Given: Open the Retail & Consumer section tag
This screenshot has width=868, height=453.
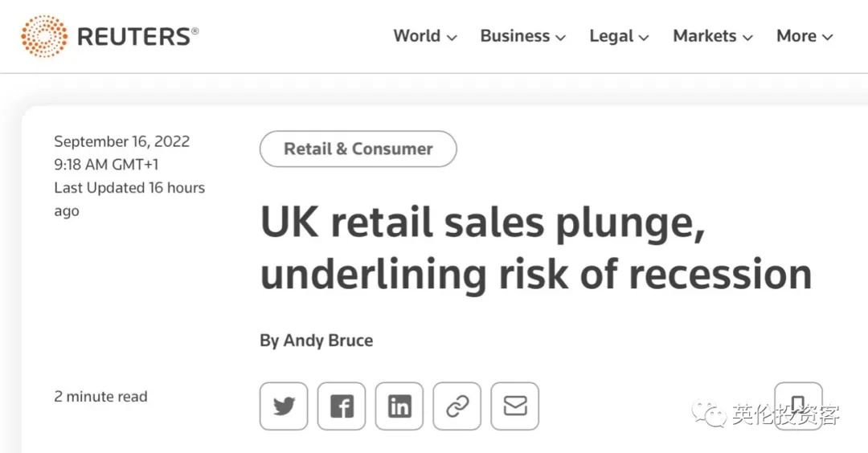Looking at the screenshot, I should click(358, 149).
